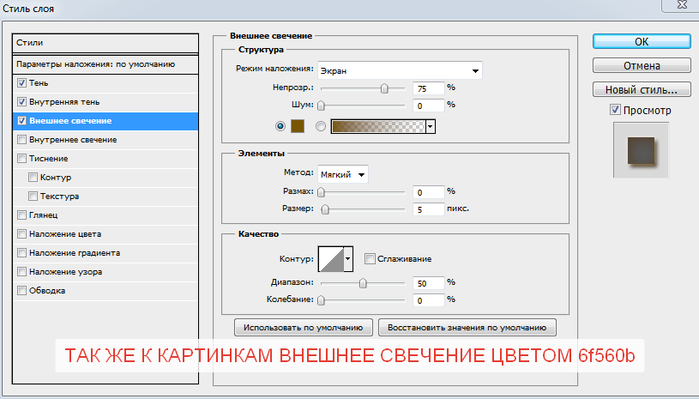
Task: Uncheck the Тень effect checkbox
Action: (x=22, y=83)
